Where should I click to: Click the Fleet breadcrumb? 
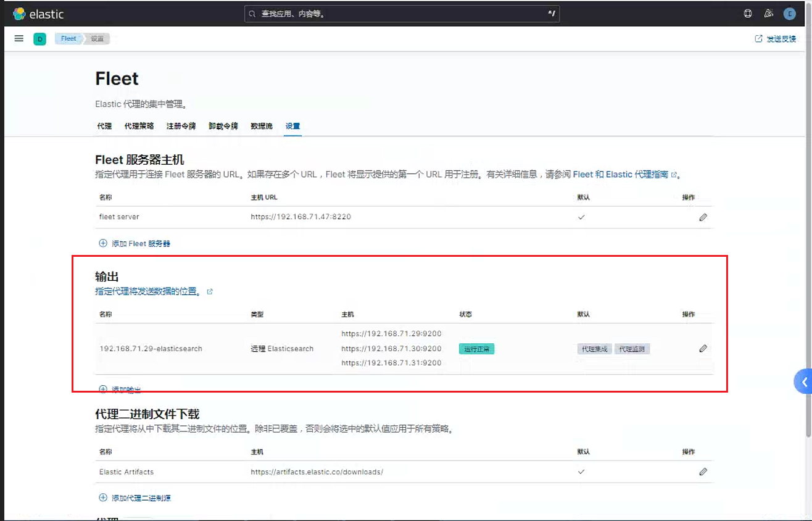point(68,39)
